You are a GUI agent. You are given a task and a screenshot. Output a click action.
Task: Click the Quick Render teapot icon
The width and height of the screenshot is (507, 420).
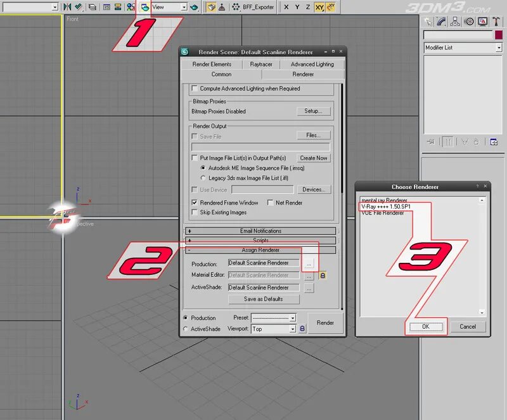coord(194,7)
